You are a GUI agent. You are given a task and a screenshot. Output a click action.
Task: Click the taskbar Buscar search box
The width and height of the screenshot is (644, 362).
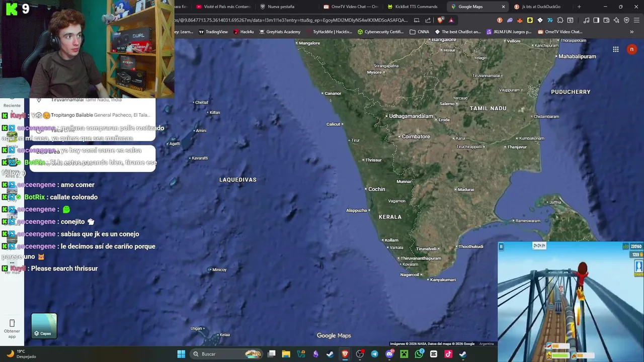point(227,354)
